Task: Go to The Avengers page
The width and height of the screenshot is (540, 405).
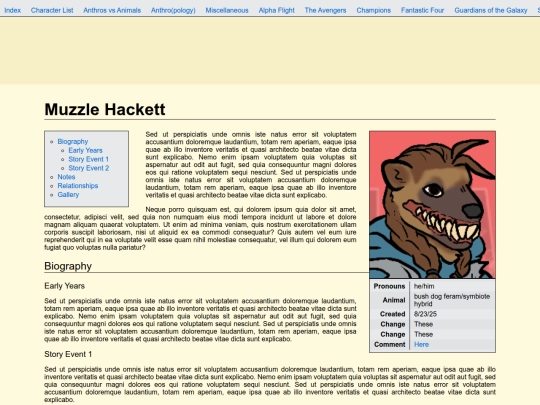Action: coord(325,10)
